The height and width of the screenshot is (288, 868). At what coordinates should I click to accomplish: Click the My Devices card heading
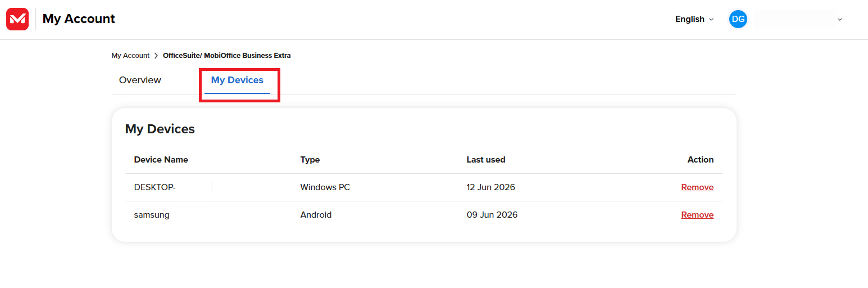(160, 129)
